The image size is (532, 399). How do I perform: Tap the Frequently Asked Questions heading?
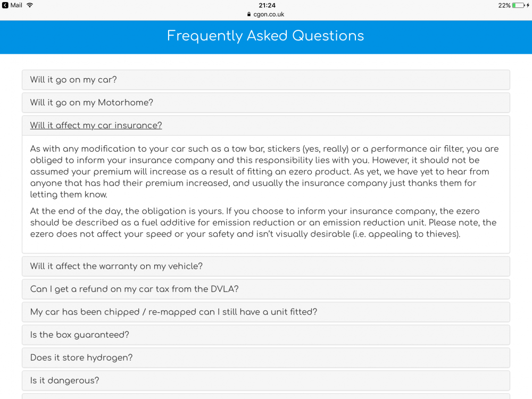(265, 36)
